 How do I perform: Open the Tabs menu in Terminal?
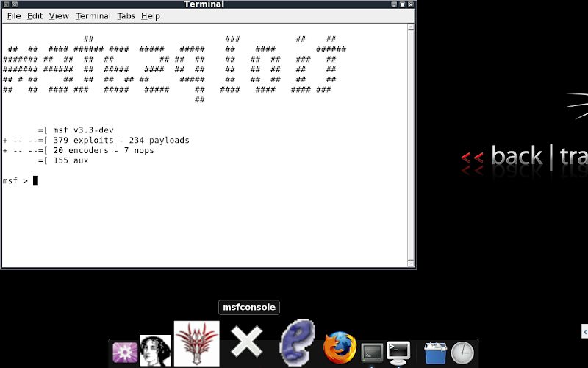[x=126, y=16]
